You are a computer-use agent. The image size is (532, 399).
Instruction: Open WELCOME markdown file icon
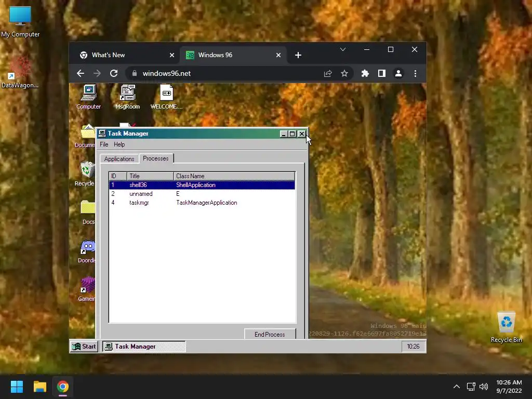point(166,97)
